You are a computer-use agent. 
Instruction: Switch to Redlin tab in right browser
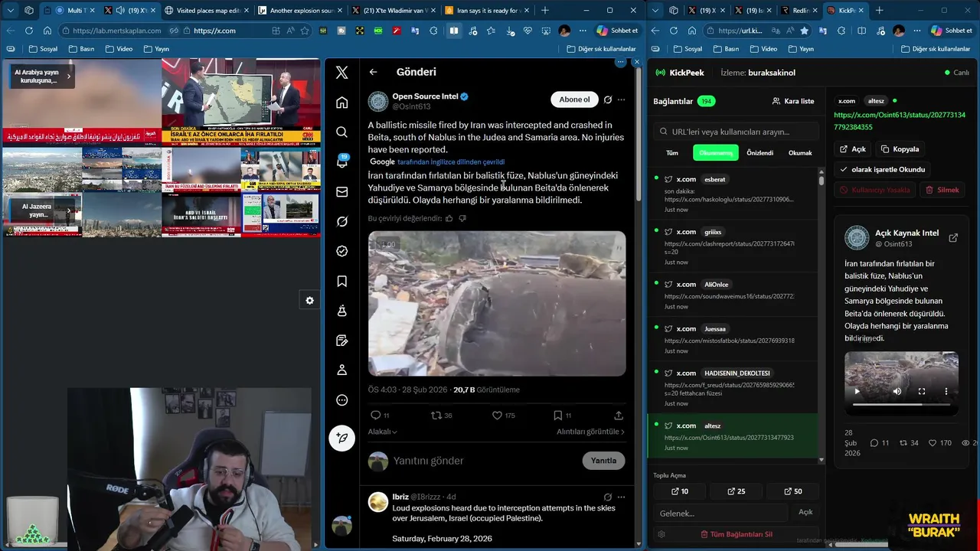(x=799, y=11)
